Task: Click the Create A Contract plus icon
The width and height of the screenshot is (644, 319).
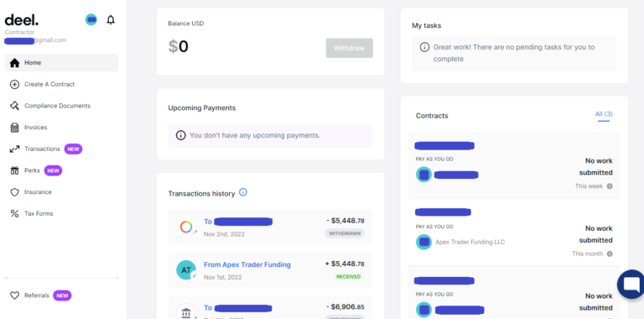Action: (x=14, y=84)
